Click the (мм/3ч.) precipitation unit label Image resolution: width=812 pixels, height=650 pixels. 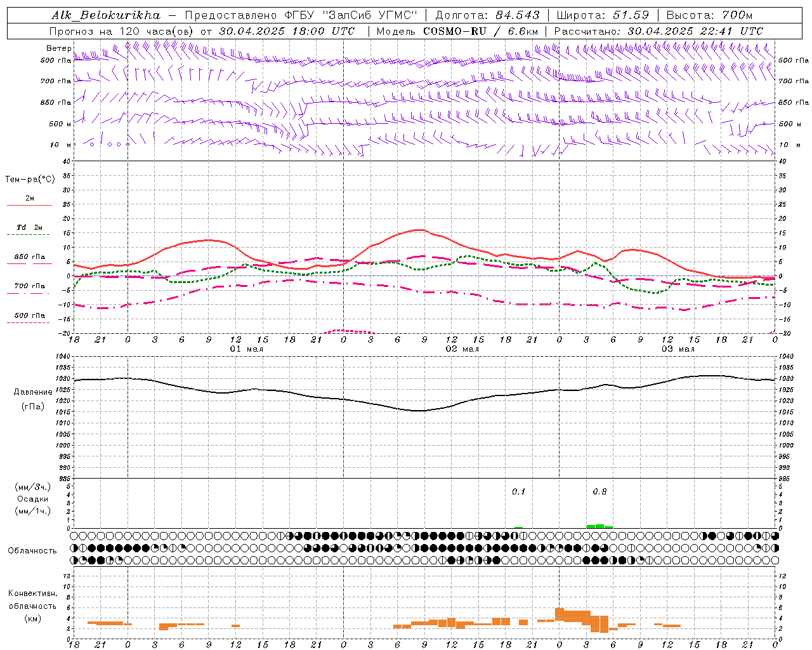[x=32, y=487]
